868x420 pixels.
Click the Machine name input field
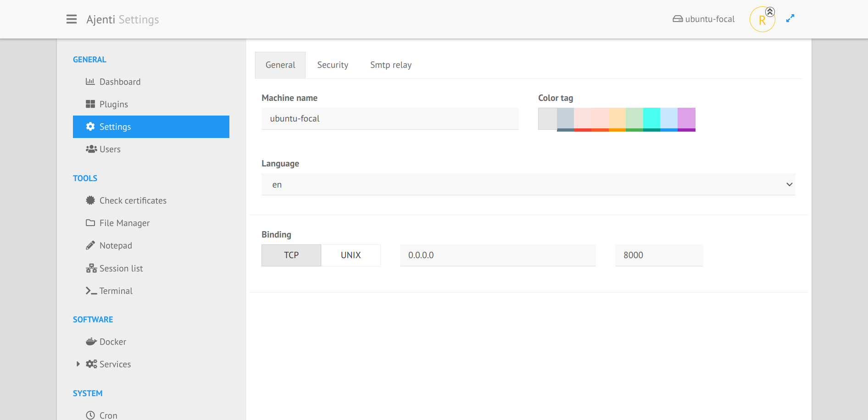point(390,119)
